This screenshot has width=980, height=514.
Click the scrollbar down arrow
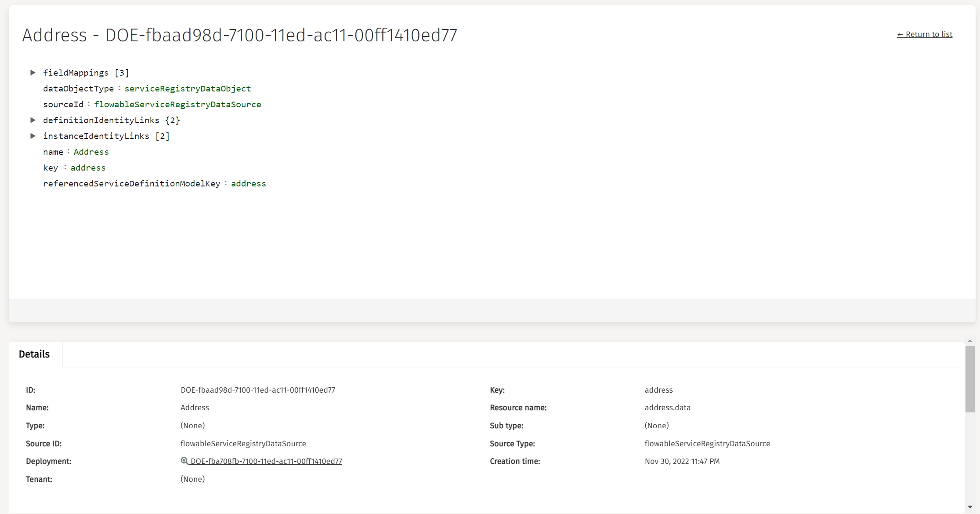point(970,507)
